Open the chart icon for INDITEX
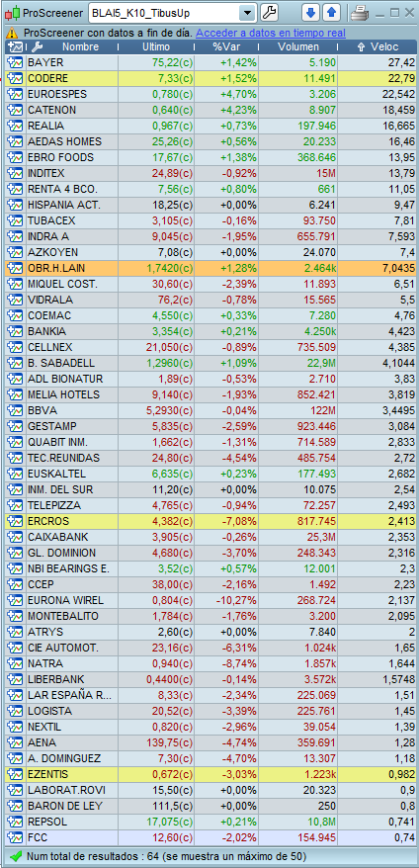Viewport: 419px width, 868px height. click(x=13, y=173)
